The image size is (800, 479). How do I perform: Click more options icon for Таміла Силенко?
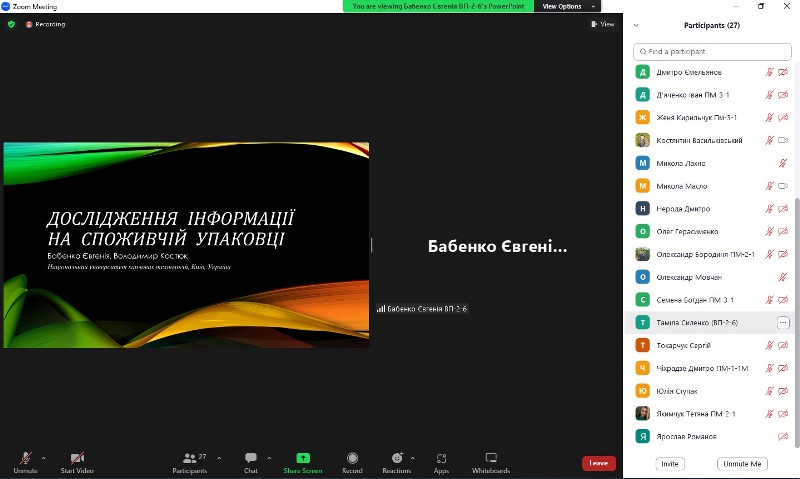click(x=783, y=322)
